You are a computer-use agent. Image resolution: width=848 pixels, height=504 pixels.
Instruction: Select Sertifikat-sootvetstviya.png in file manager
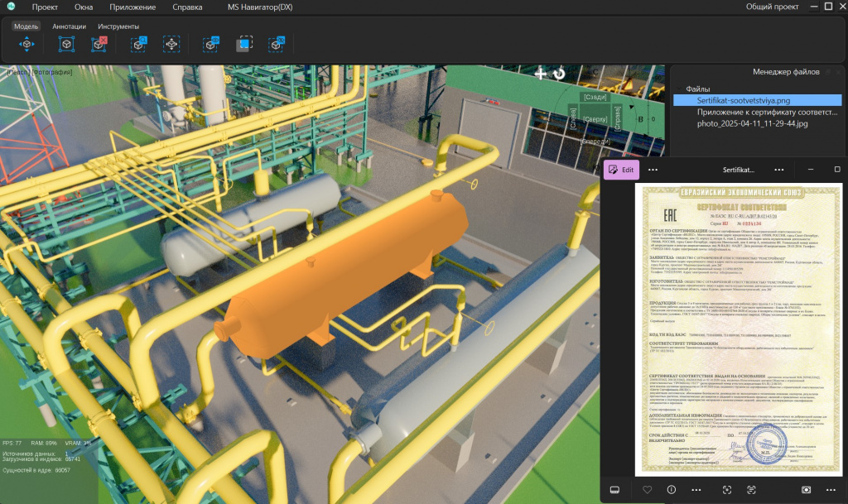pos(757,100)
